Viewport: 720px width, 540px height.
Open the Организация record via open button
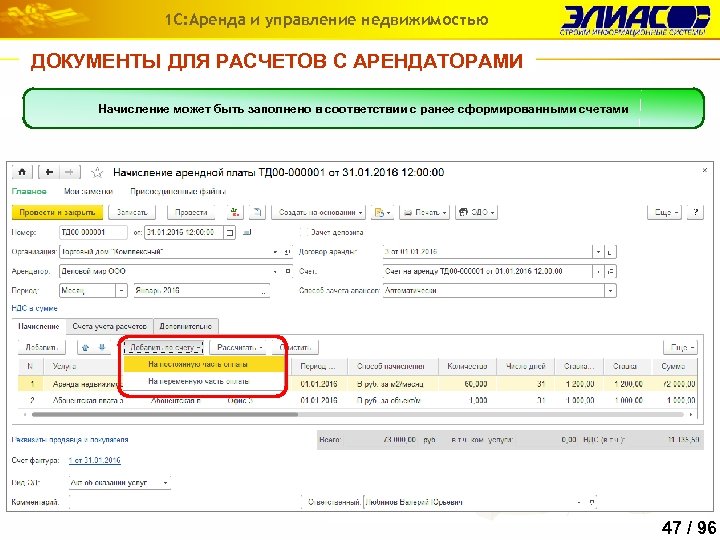[x=287, y=252]
